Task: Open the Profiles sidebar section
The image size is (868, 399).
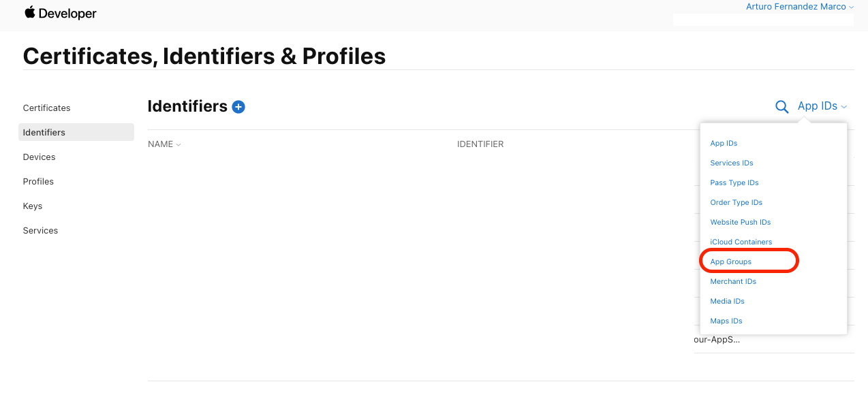Action: coord(38,181)
